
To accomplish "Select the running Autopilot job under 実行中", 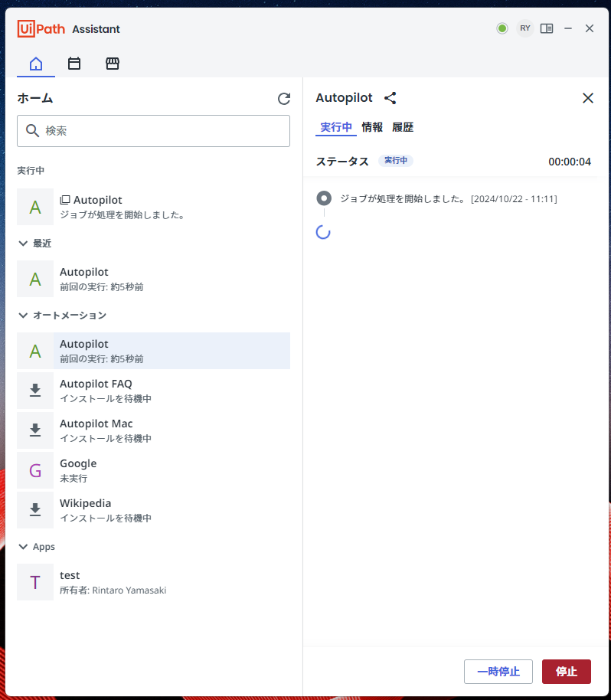I will point(154,207).
